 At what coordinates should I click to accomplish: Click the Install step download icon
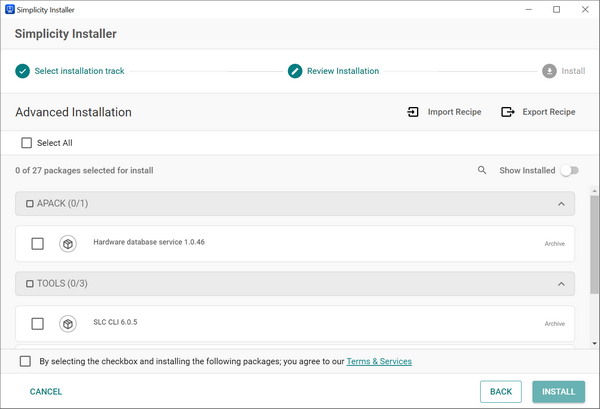coord(549,71)
